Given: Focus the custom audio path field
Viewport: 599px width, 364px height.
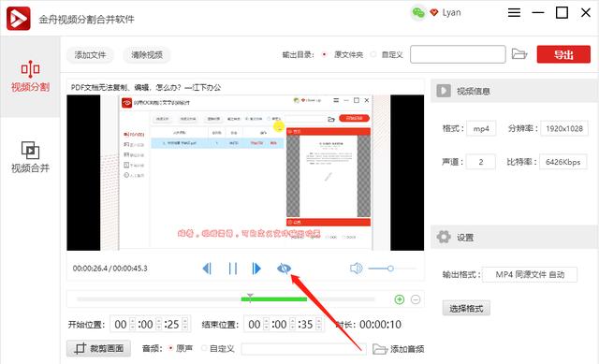Looking at the screenshot, I should click(303, 349).
